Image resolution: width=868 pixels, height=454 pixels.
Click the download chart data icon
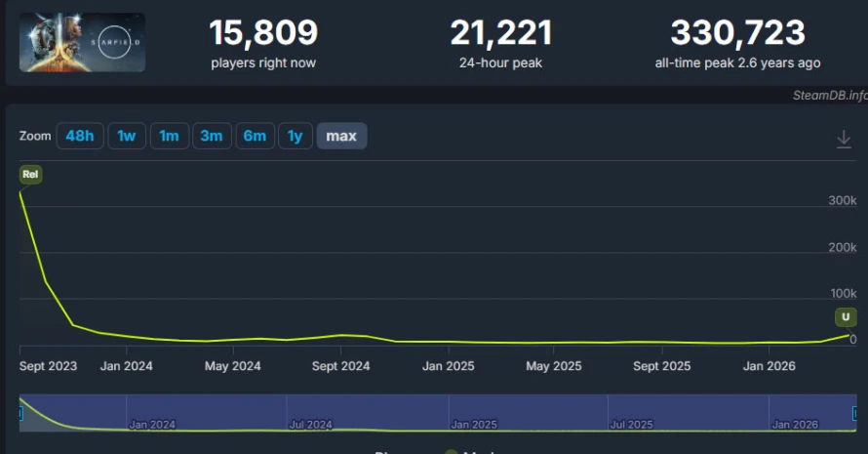pyautogui.click(x=843, y=139)
